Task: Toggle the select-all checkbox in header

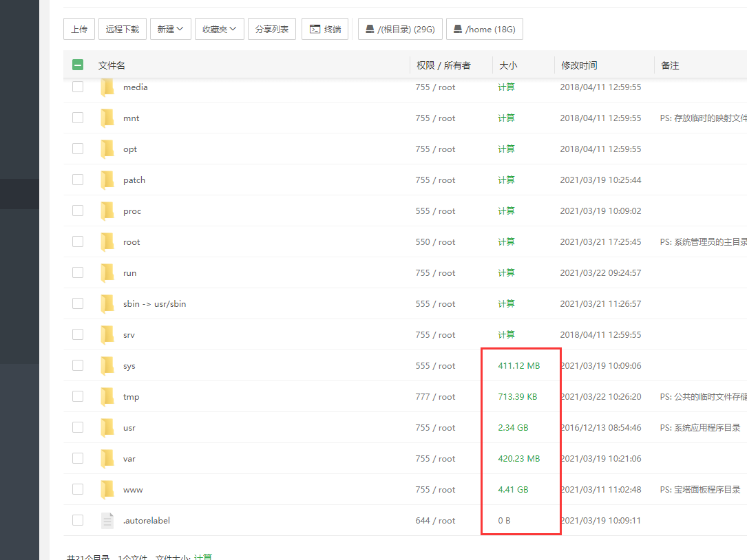Action: (x=78, y=65)
